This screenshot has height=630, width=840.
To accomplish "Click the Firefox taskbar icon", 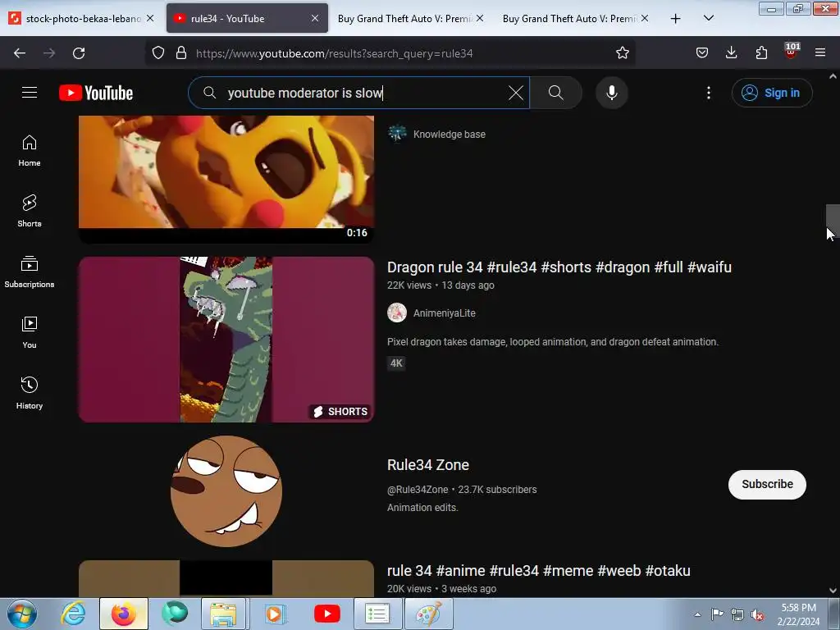I will coord(123,614).
